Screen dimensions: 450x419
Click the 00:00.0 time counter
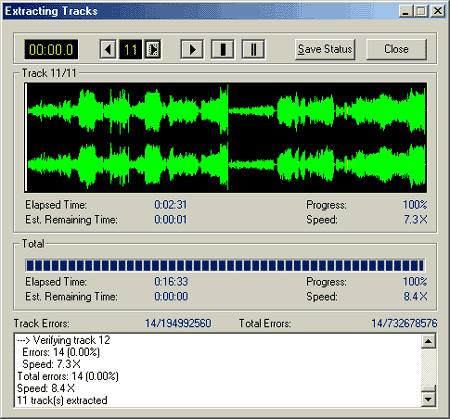(x=51, y=49)
